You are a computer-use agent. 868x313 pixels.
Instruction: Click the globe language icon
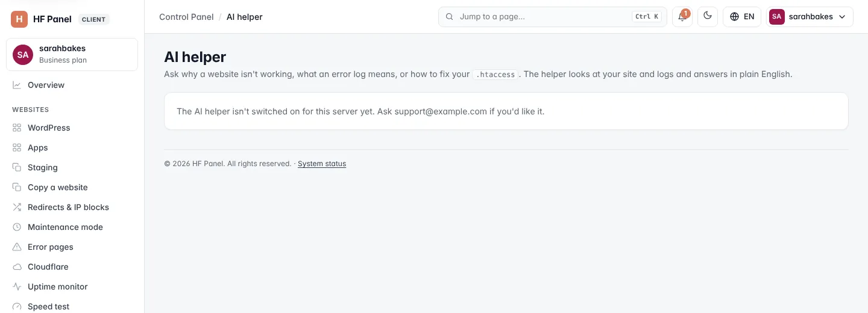tap(734, 17)
